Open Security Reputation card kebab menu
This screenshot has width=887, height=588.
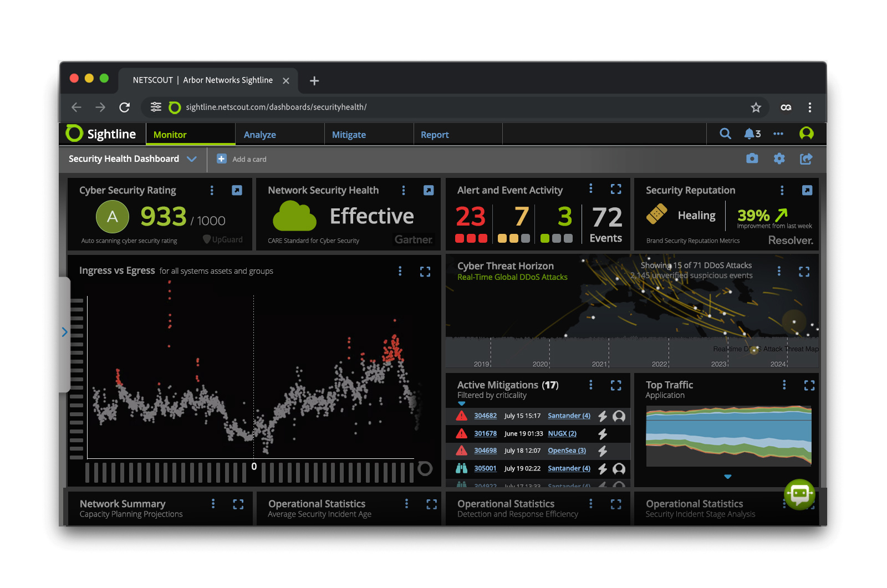782,190
